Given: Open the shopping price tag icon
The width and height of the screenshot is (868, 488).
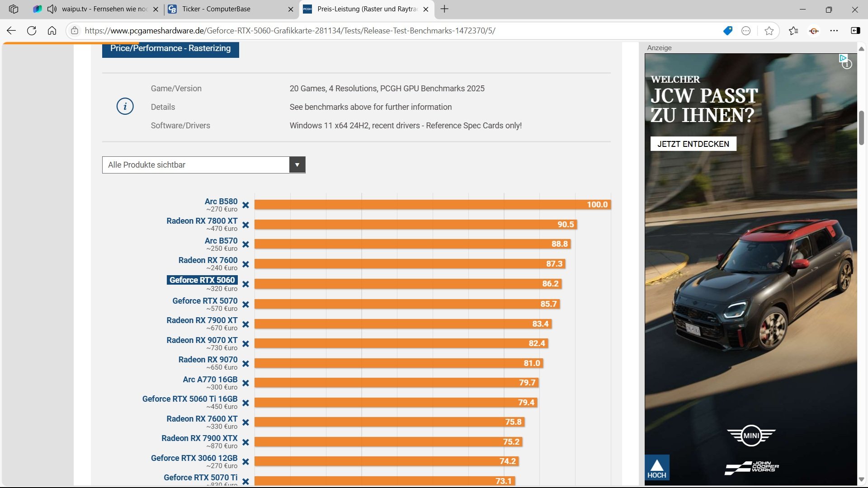Looking at the screenshot, I should pyautogui.click(x=727, y=31).
